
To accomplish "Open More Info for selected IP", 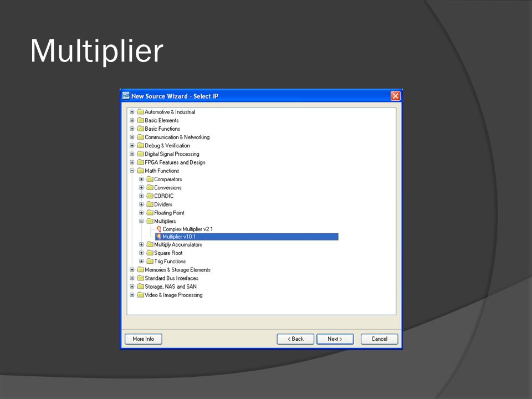I will click(x=143, y=339).
